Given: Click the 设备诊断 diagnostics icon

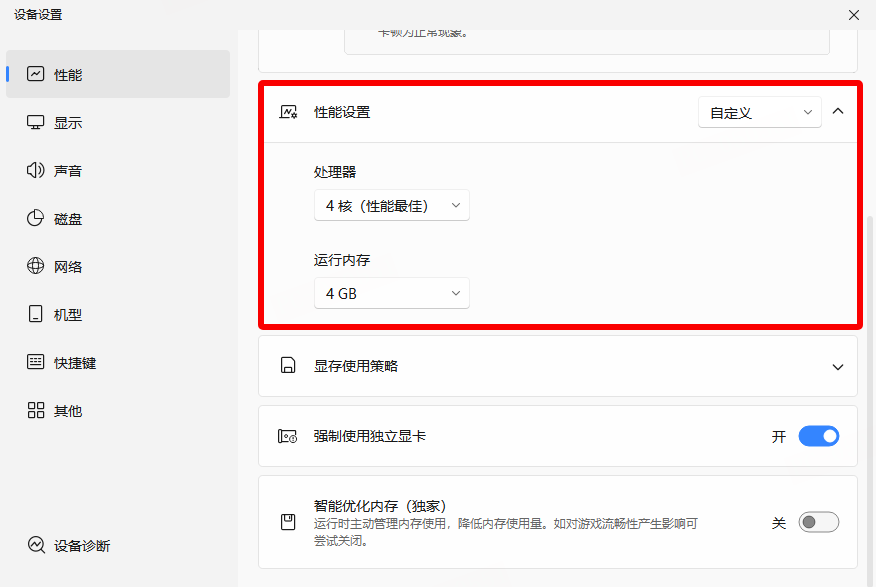Looking at the screenshot, I should click(x=36, y=545).
